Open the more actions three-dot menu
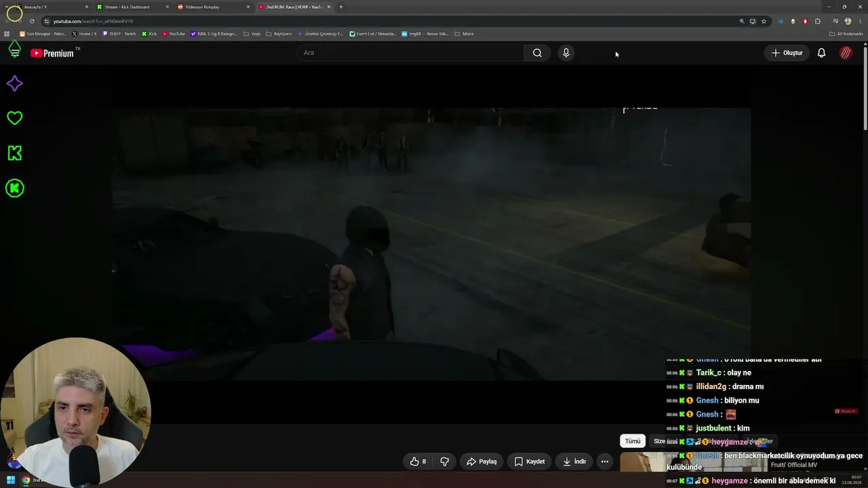 605,462
